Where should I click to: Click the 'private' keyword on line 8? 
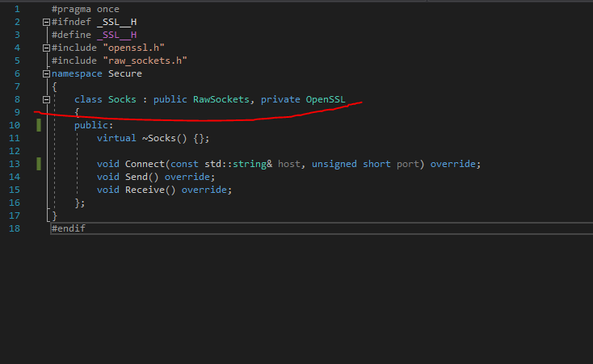point(280,99)
